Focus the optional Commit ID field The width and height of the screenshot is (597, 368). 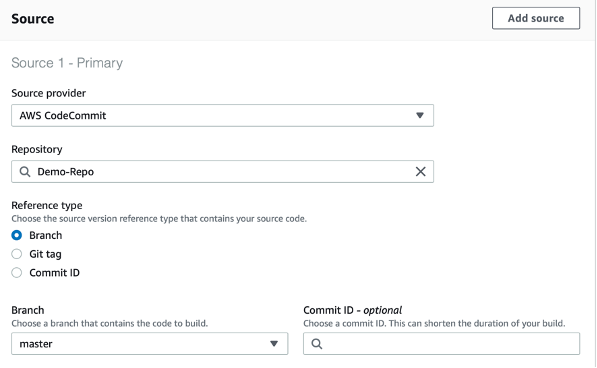441,344
